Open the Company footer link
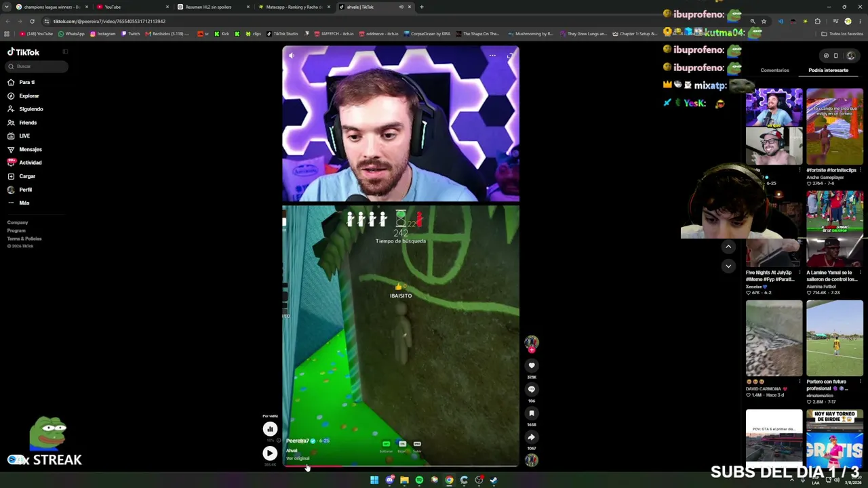Screen dimensions: 868x488 click(18, 222)
